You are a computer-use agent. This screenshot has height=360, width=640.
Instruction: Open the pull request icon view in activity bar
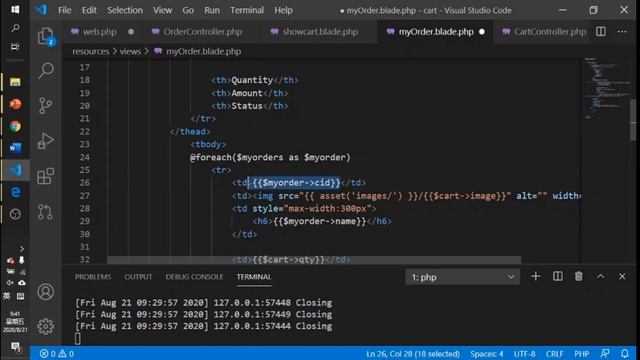click(46, 211)
